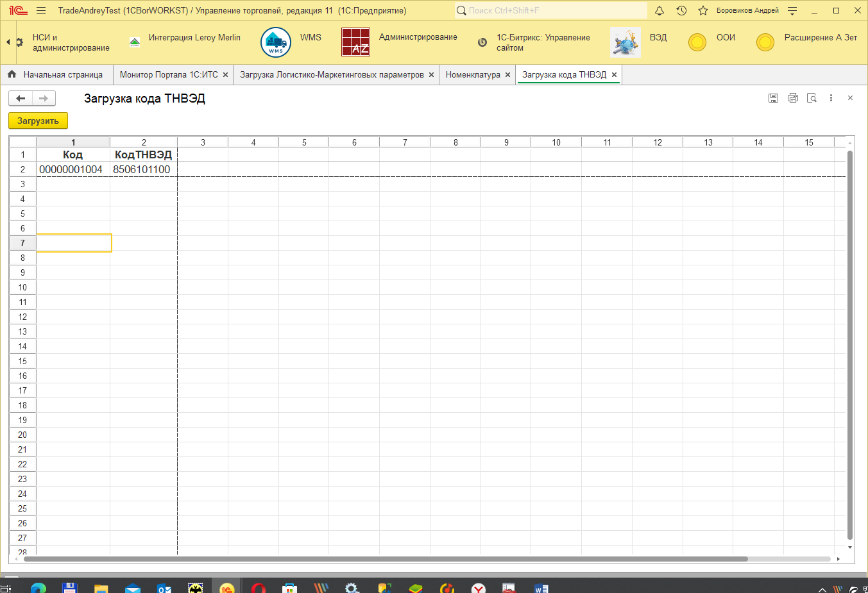Click the print icon
Viewport: 868px width, 593px height.
pos(792,98)
